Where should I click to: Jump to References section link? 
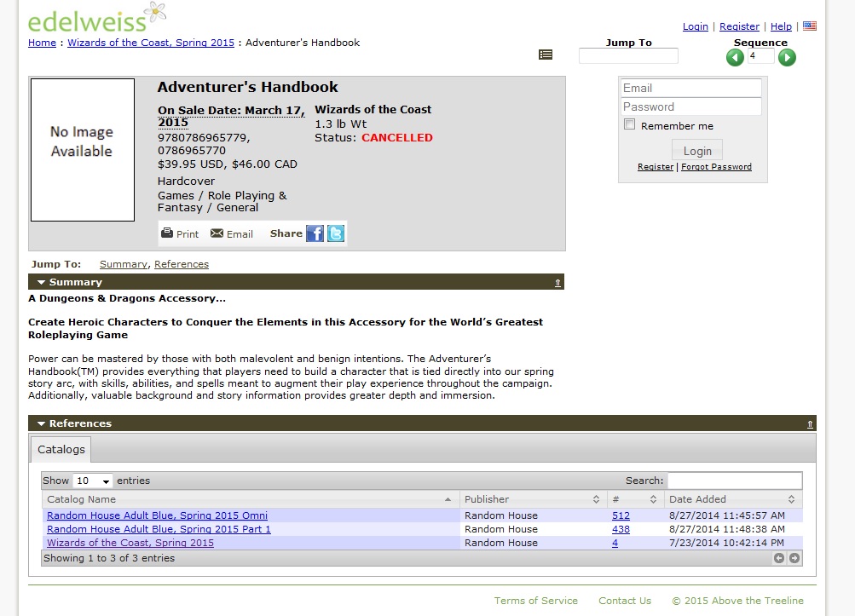coord(182,264)
